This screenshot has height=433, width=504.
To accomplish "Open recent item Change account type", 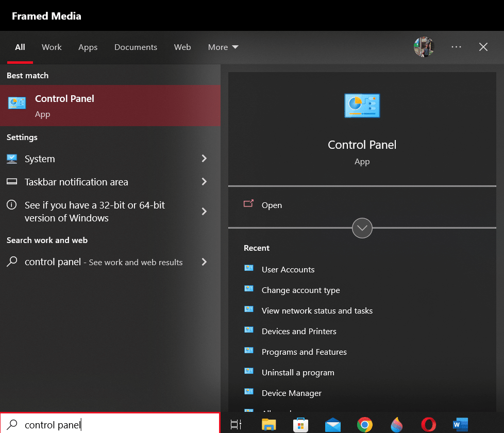I will pos(300,290).
